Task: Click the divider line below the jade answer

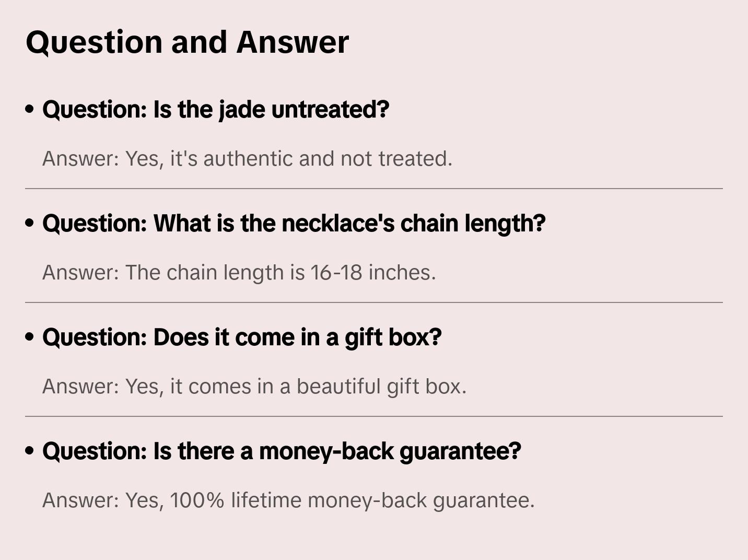Action: click(x=374, y=189)
